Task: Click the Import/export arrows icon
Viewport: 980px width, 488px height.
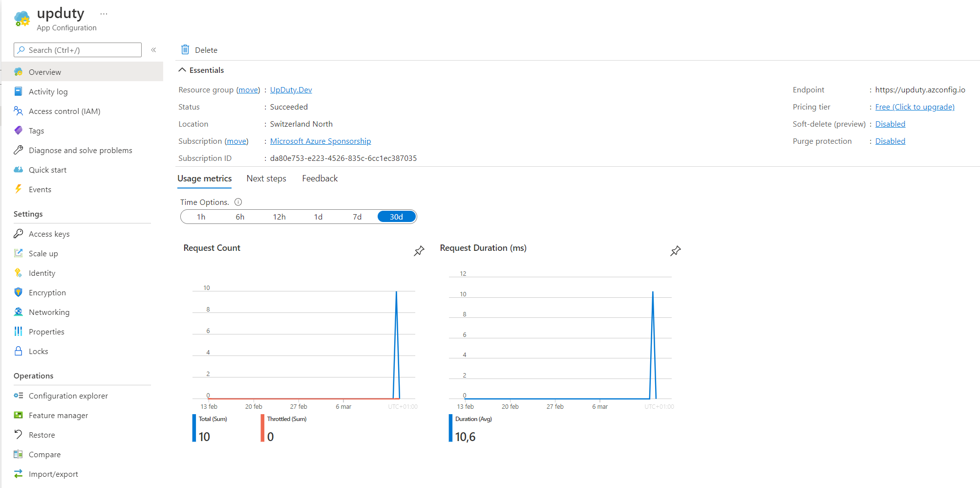Action: pyautogui.click(x=19, y=474)
